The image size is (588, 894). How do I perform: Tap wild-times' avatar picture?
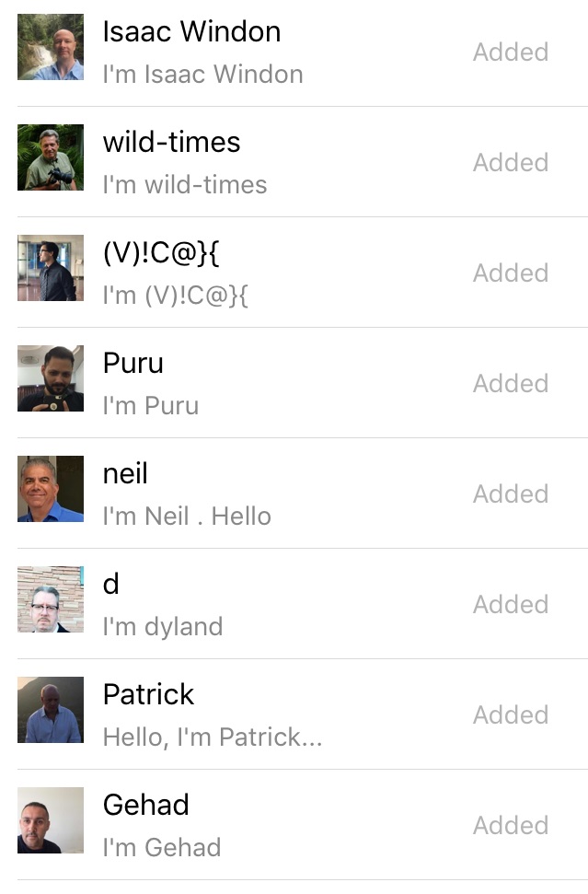click(51, 157)
